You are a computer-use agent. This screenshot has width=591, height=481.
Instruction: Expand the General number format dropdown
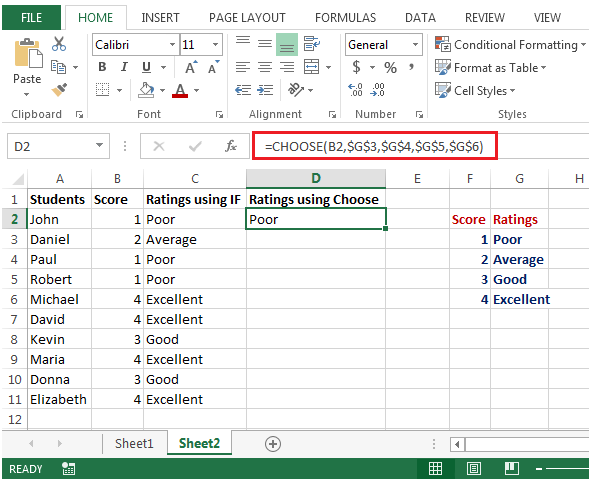click(415, 44)
